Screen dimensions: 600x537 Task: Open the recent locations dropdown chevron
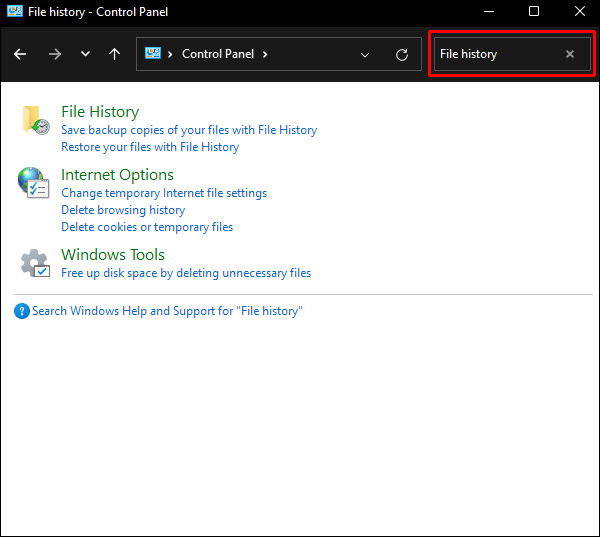coord(85,54)
